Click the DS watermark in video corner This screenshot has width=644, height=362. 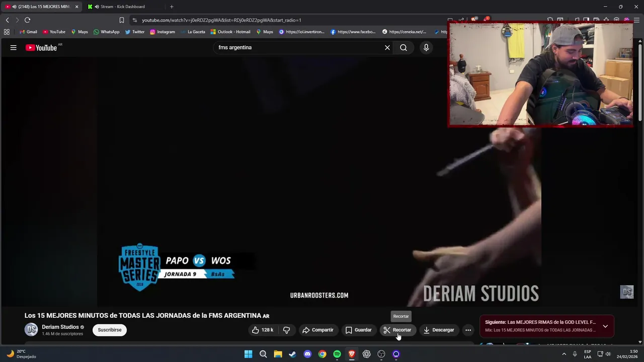click(x=626, y=292)
